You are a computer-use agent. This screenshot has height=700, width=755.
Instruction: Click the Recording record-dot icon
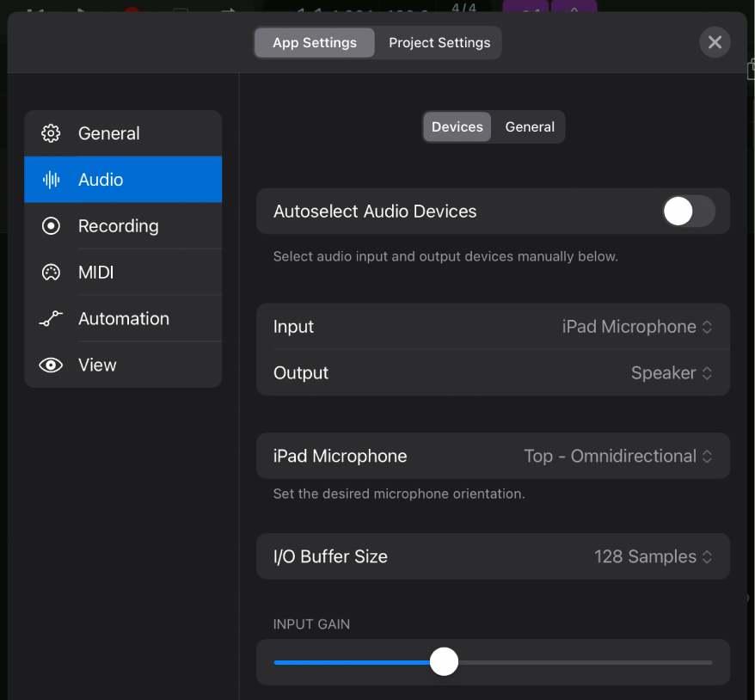pyautogui.click(x=51, y=225)
